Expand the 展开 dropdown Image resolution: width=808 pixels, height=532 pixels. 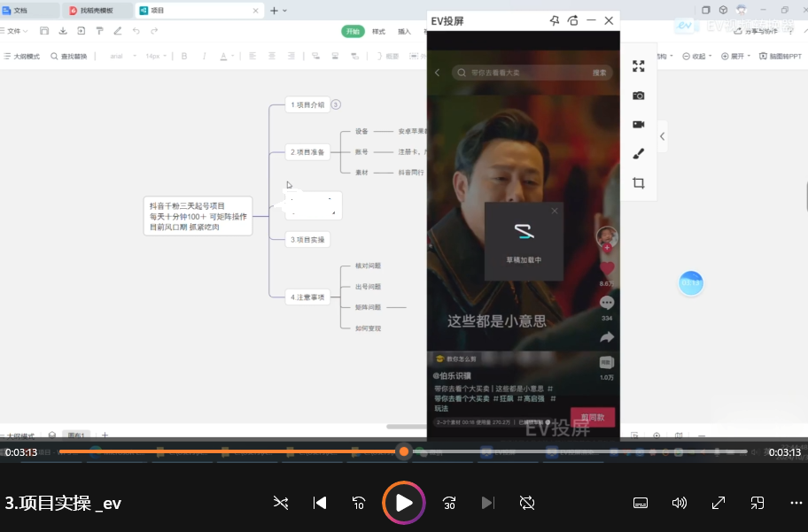(x=737, y=56)
